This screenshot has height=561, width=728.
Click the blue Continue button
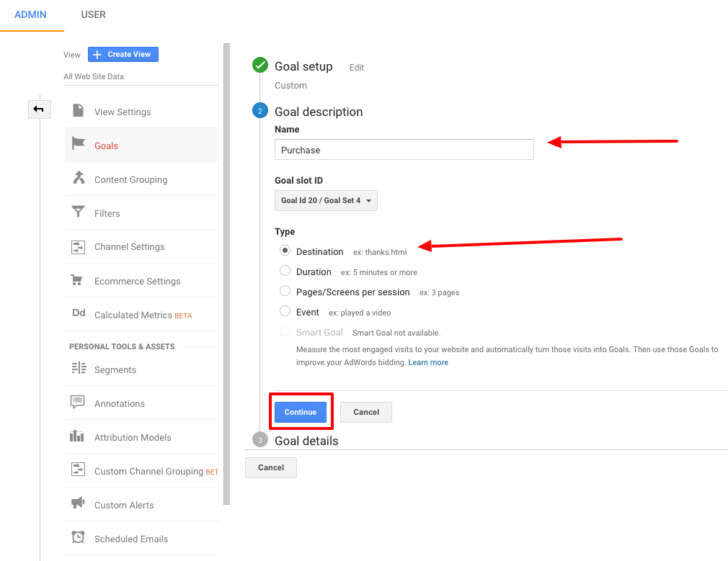coord(301,412)
